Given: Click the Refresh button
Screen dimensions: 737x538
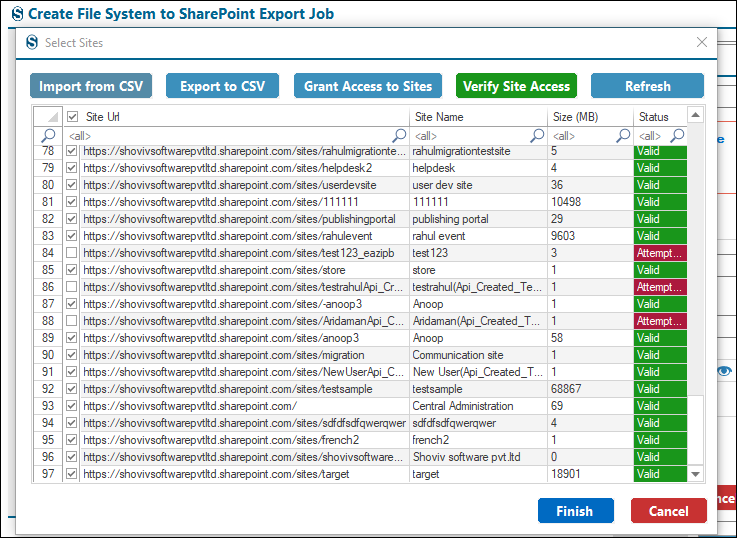Looking at the screenshot, I should pos(647,86).
